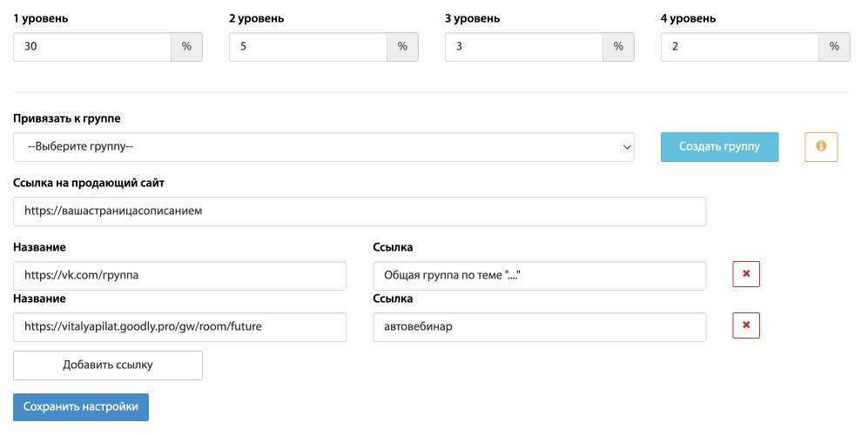This screenshot has height=436, width=868.
Task: Click the Общая группа по теме field
Action: [x=540, y=276]
